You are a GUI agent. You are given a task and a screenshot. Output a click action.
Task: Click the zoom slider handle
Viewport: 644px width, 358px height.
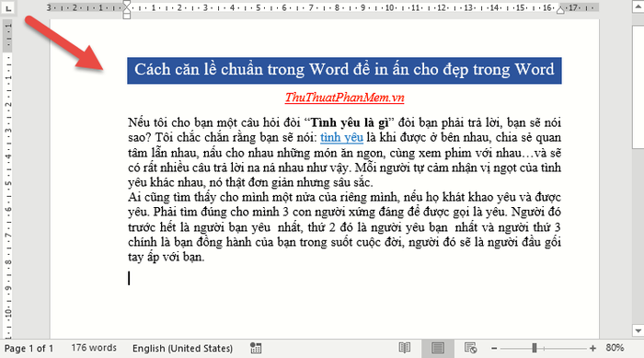(535, 348)
